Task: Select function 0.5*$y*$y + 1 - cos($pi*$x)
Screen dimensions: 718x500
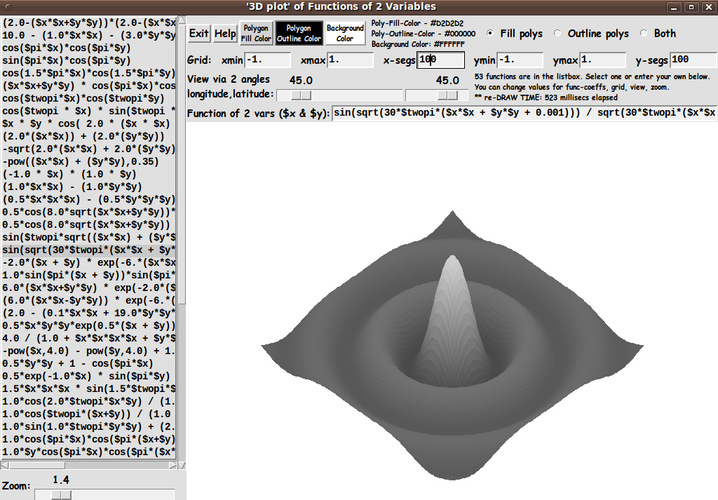Action: coord(88,364)
